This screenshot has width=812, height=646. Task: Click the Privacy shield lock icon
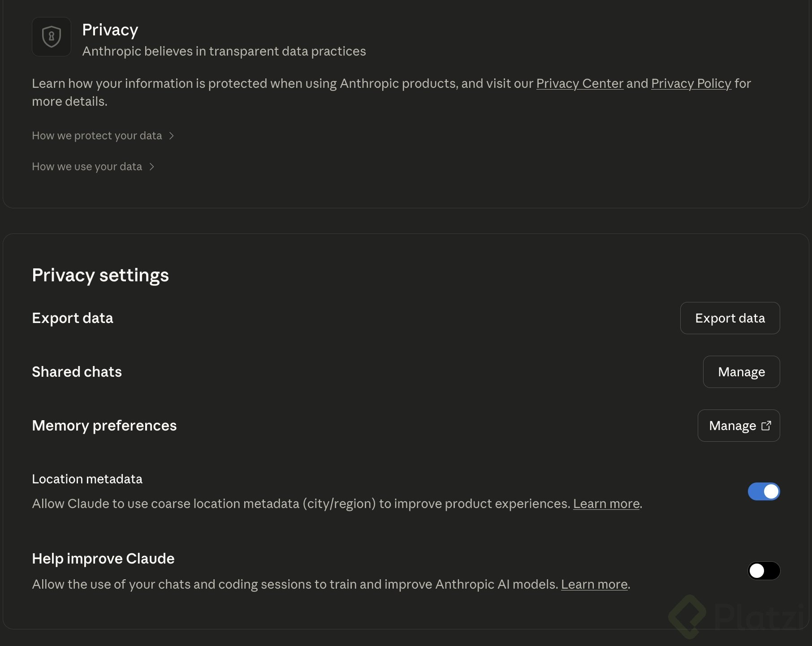point(52,37)
